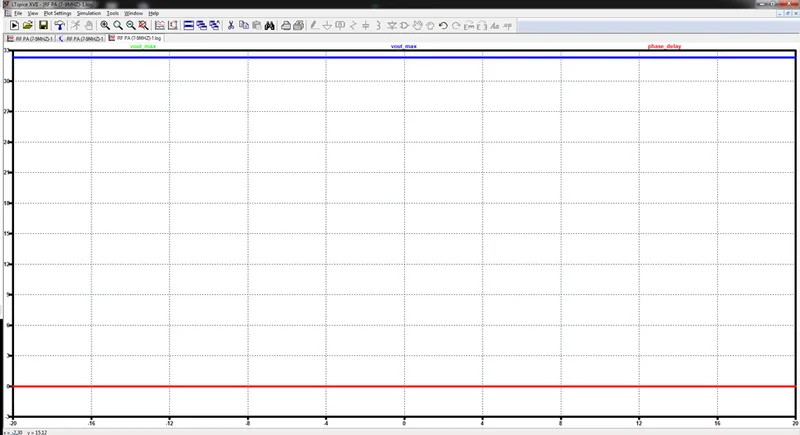Click the Run simulation running-man icon

point(76,25)
